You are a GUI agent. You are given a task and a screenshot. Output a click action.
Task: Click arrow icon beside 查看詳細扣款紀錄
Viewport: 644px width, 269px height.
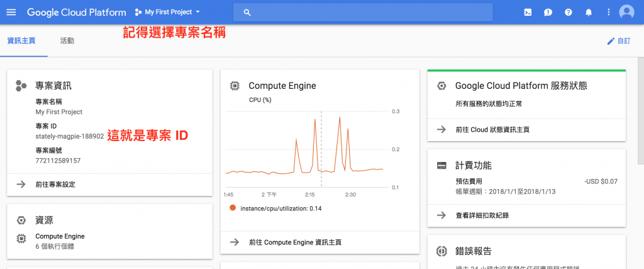click(441, 215)
